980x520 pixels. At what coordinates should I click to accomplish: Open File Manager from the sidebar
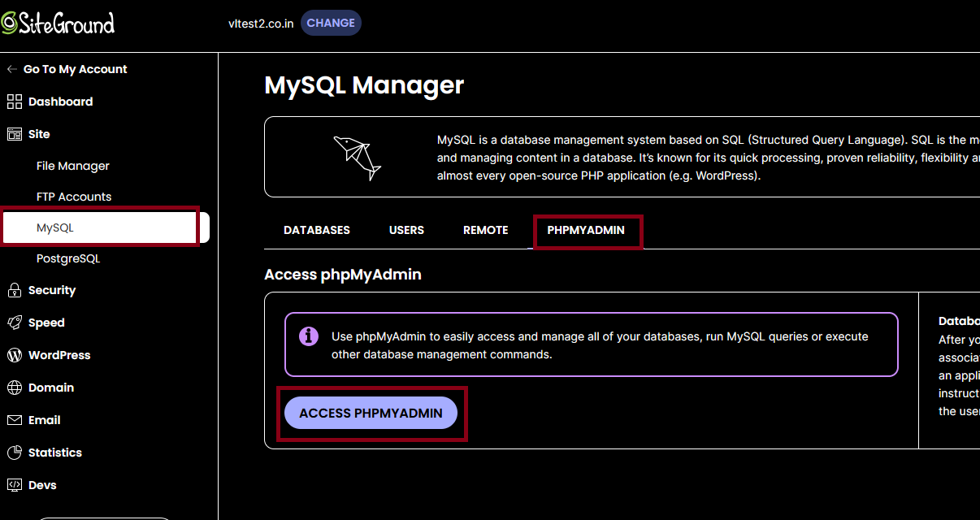(x=73, y=166)
